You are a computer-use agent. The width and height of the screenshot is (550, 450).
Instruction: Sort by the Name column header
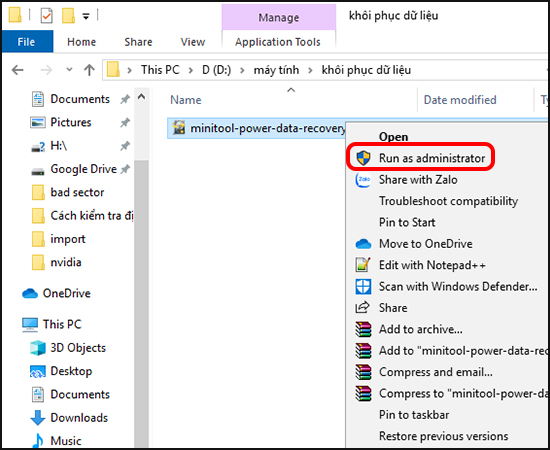(x=186, y=100)
